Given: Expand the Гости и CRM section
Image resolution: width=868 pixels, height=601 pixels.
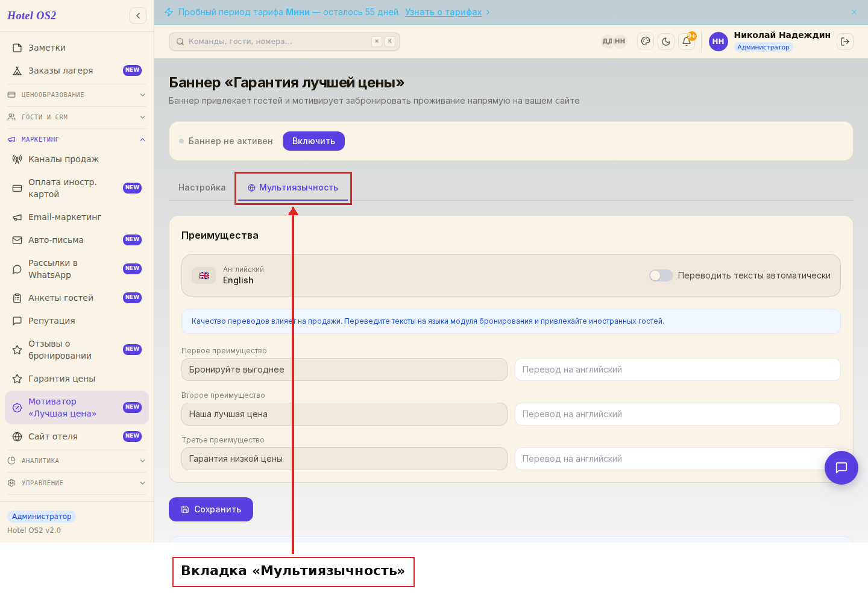Looking at the screenshot, I should [x=77, y=117].
